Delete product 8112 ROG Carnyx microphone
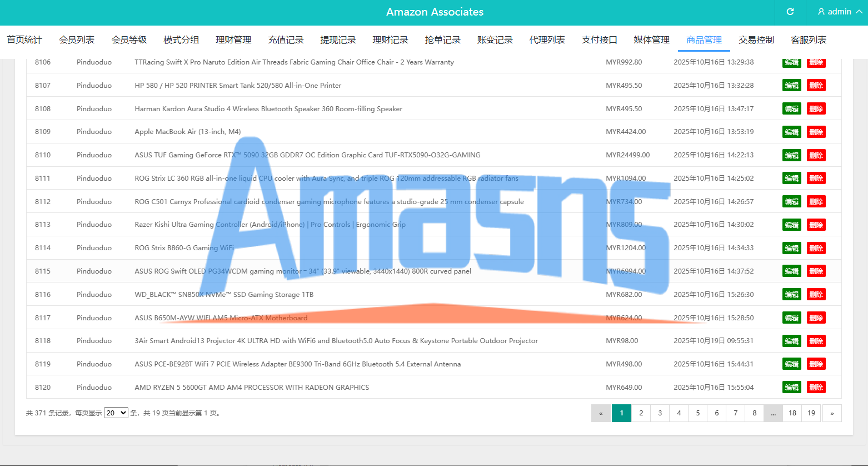The width and height of the screenshot is (868, 466). point(816,201)
